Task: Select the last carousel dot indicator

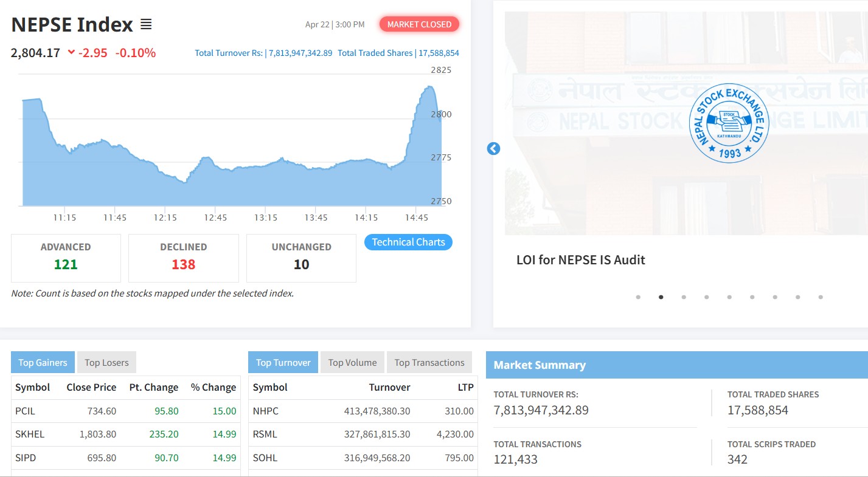Action: tap(821, 297)
